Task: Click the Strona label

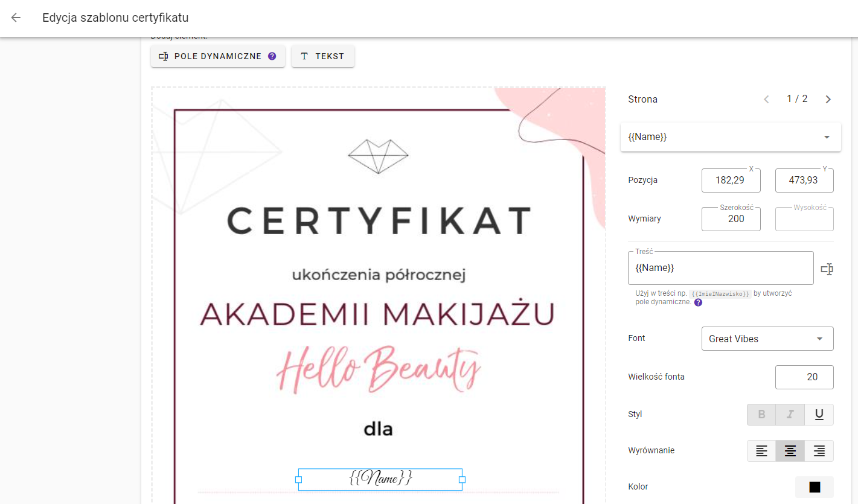Action: 642,100
